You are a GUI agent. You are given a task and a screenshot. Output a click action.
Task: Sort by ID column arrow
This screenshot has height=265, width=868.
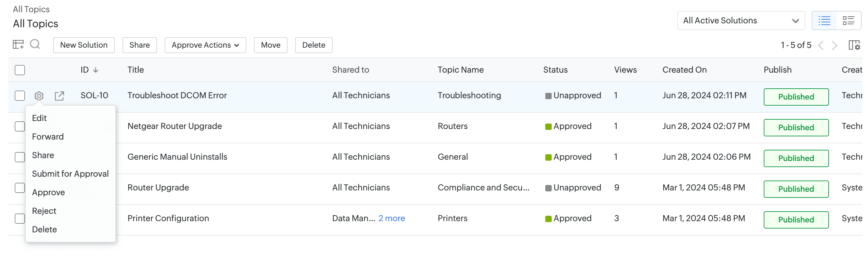(96, 70)
